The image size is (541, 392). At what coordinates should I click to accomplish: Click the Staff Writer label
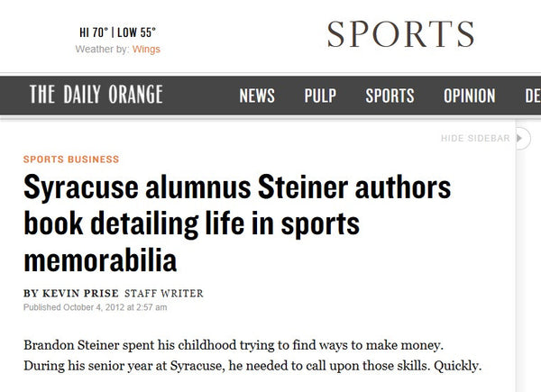163,293
